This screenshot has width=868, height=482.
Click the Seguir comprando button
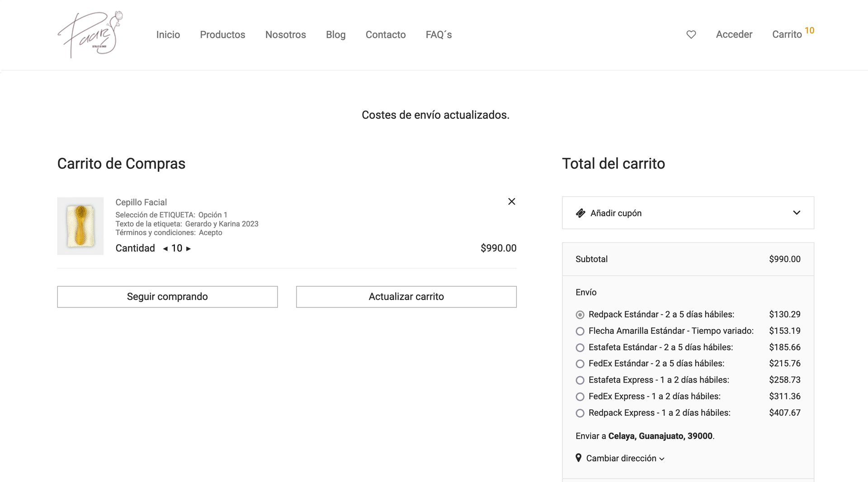167,297
